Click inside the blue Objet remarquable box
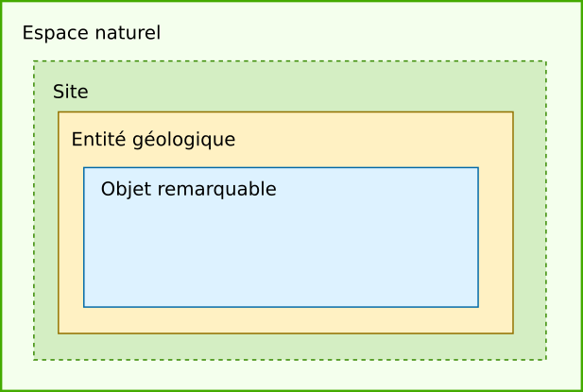Screen dimensions: 583x392 coord(281,252)
